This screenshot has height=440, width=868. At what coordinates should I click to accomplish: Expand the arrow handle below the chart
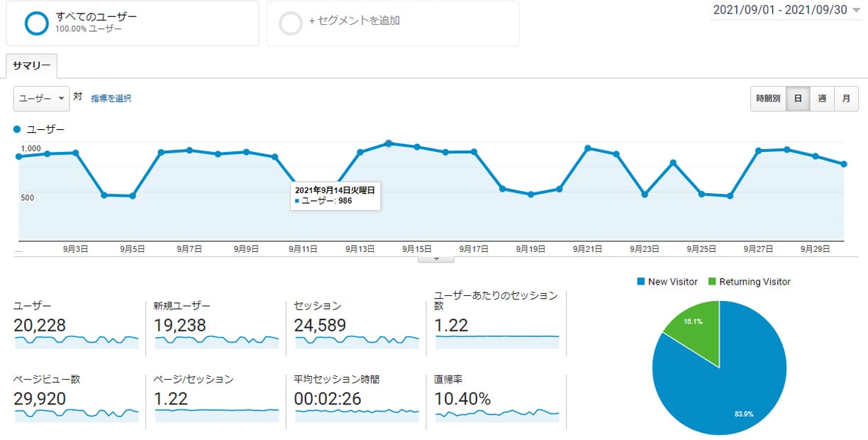tap(438, 259)
